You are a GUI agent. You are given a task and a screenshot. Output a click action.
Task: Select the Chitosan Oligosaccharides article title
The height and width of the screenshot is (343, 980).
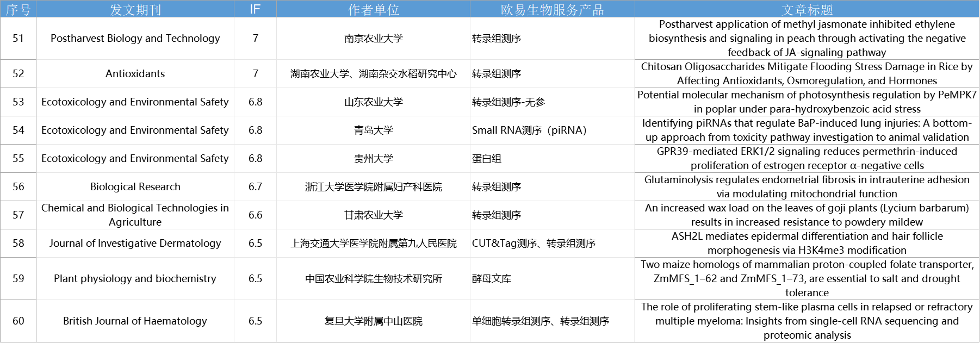click(x=807, y=74)
